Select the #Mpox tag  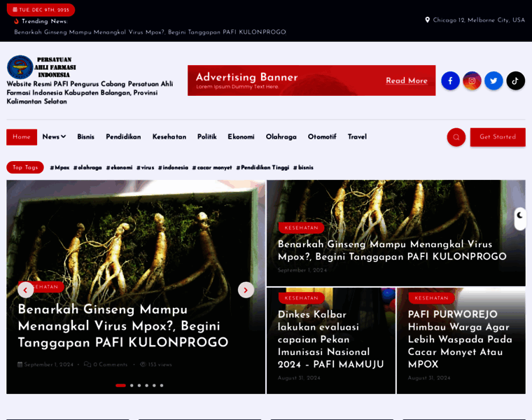coord(59,167)
